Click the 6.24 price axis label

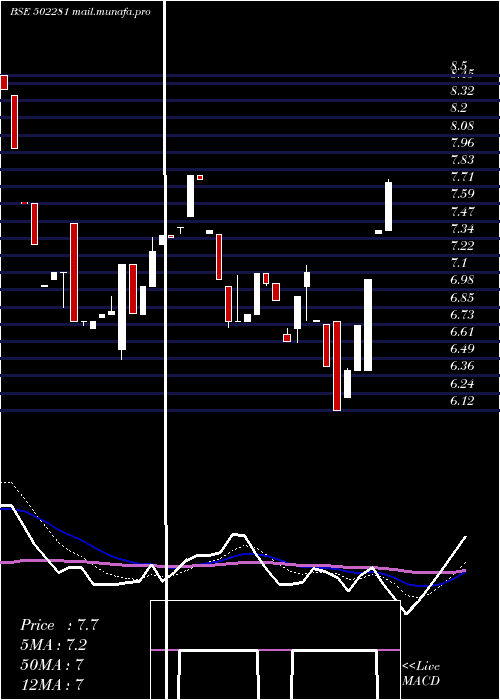pos(462,383)
